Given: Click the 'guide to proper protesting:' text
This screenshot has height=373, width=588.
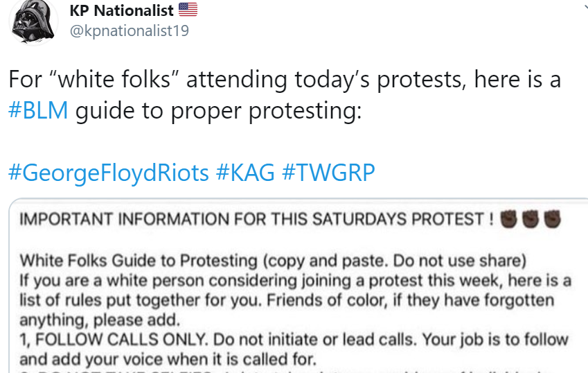Looking at the screenshot, I should tap(219, 111).
